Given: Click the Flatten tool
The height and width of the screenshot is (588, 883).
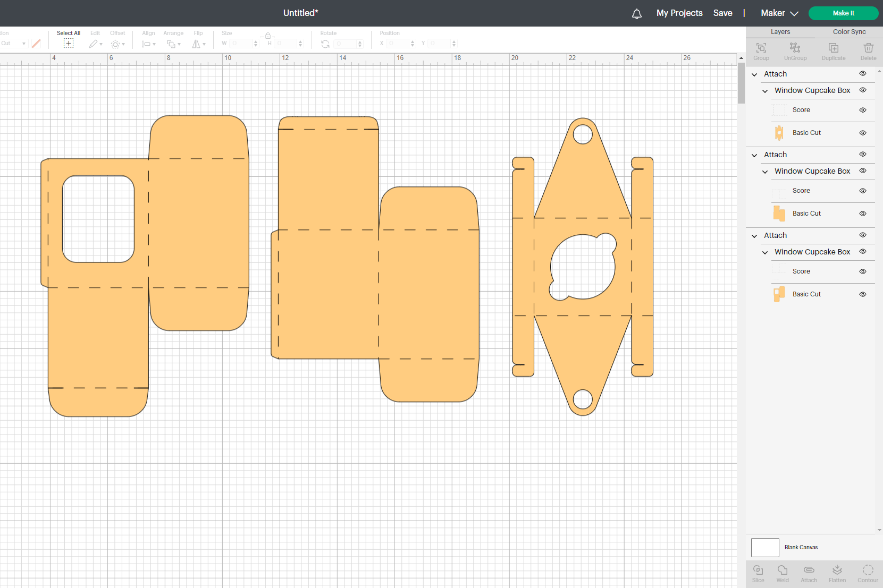Looking at the screenshot, I should pos(837,574).
